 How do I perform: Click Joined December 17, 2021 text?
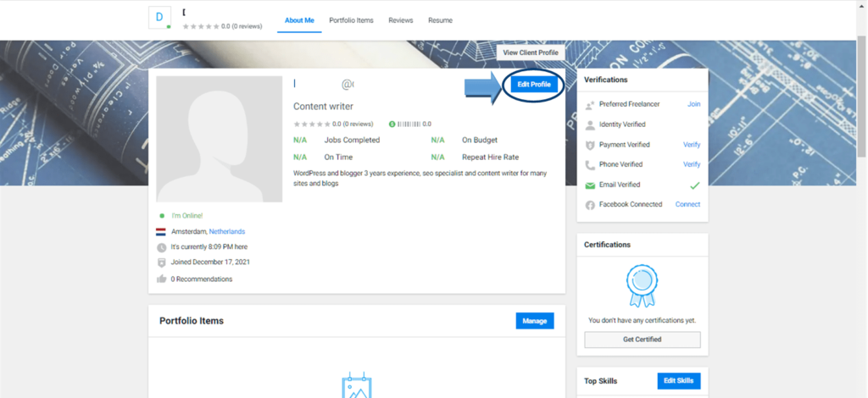point(210,262)
